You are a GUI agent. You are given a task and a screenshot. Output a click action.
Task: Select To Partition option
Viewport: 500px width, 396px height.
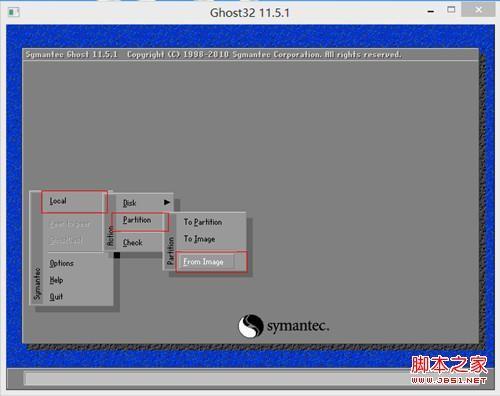[203, 222]
